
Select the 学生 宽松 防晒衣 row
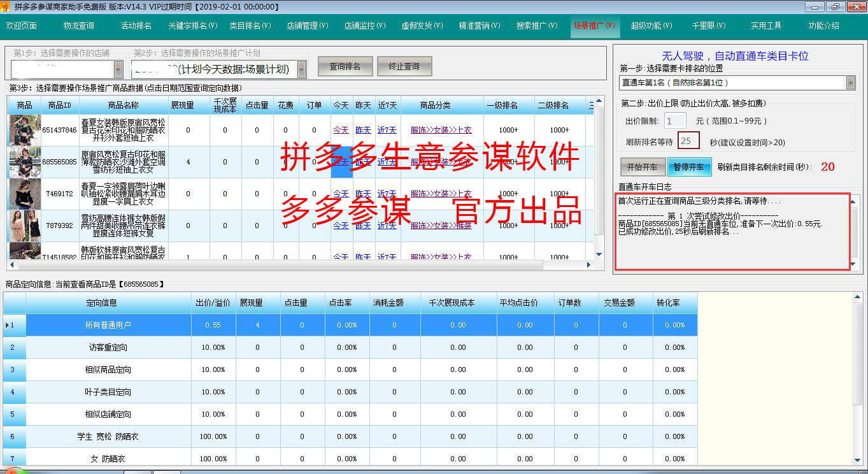coord(350,436)
